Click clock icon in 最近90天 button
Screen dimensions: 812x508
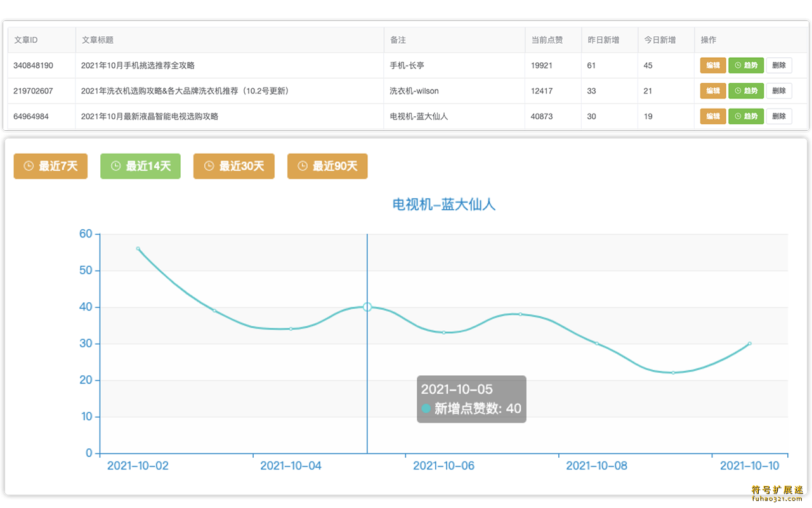[x=303, y=166]
